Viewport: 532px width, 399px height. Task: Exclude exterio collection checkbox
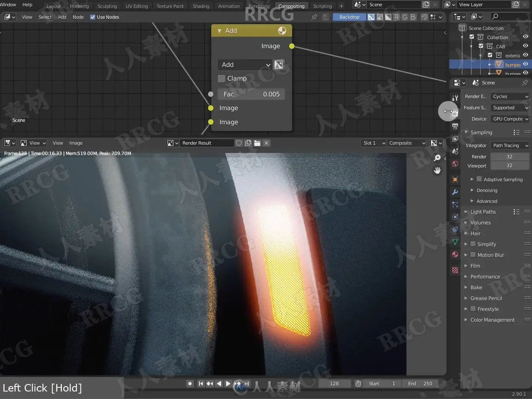click(x=490, y=55)
